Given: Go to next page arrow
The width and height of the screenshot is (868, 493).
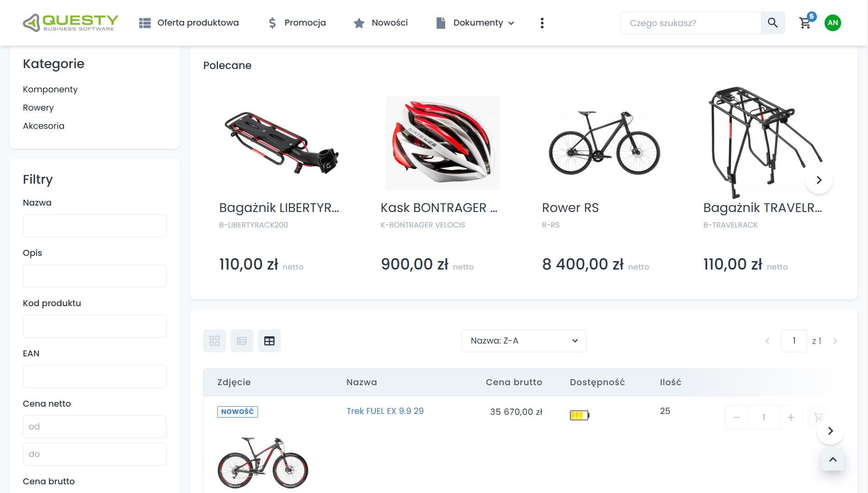Looking at the screenshot, I should pos(835,341).
